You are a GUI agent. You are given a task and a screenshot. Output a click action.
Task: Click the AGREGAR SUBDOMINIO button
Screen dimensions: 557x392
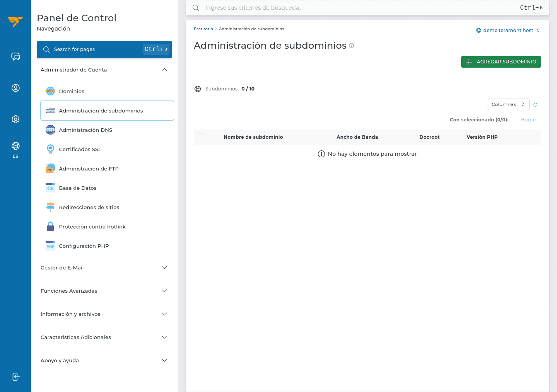501,62
